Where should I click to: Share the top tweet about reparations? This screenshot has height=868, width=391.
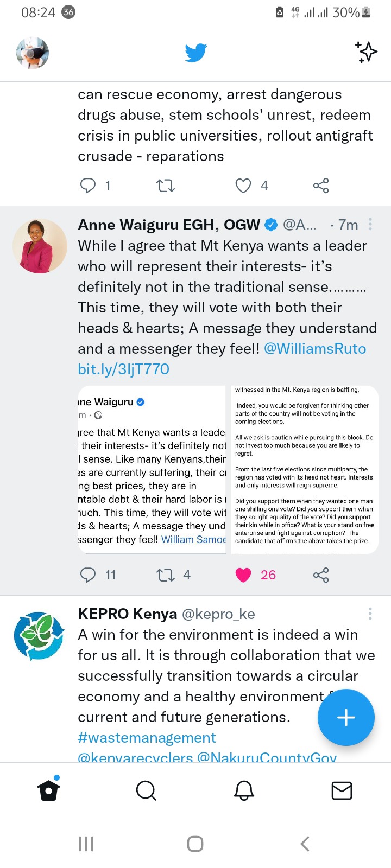[x=321, y=186]
